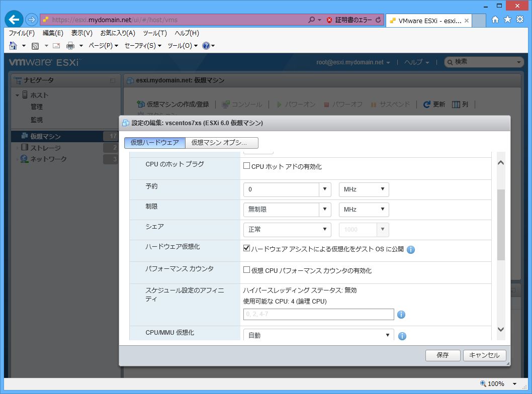
Task: Click the certificate error shield icon
Action: pyautogui.click(x=329, y=20)
